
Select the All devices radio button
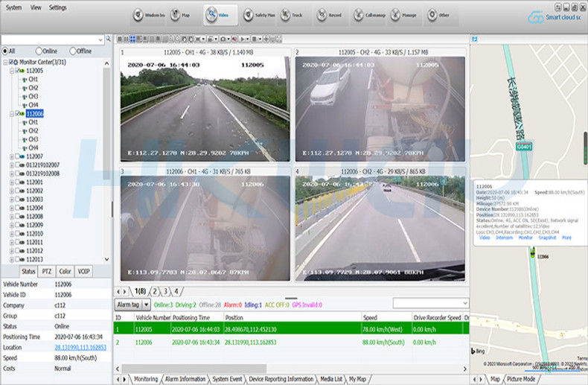[5, 51]
